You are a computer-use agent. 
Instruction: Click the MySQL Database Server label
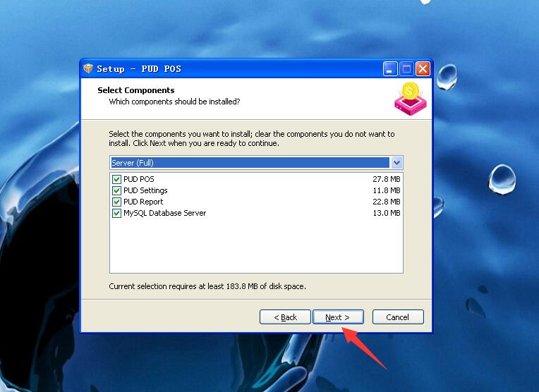pyautogui.click(x=164, y=213)
